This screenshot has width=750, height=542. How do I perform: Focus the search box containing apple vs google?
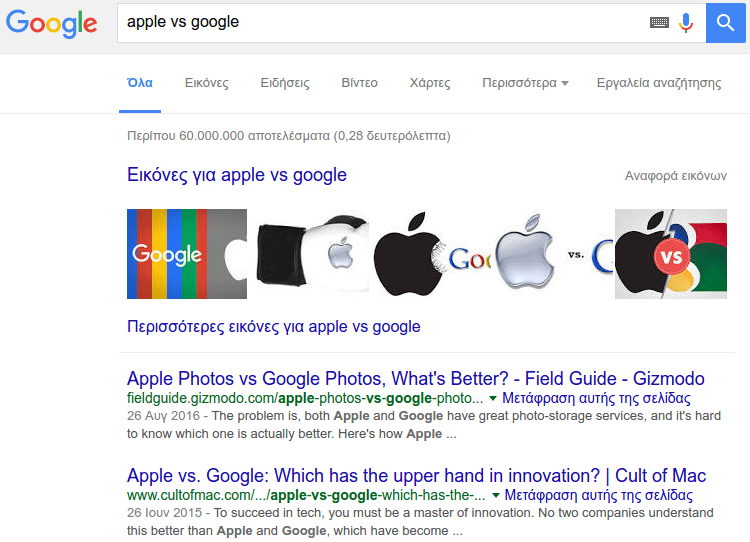point(383,22)
